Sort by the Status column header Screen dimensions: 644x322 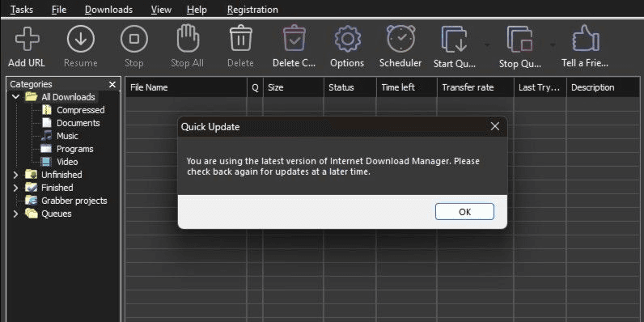tap(350, 87)
